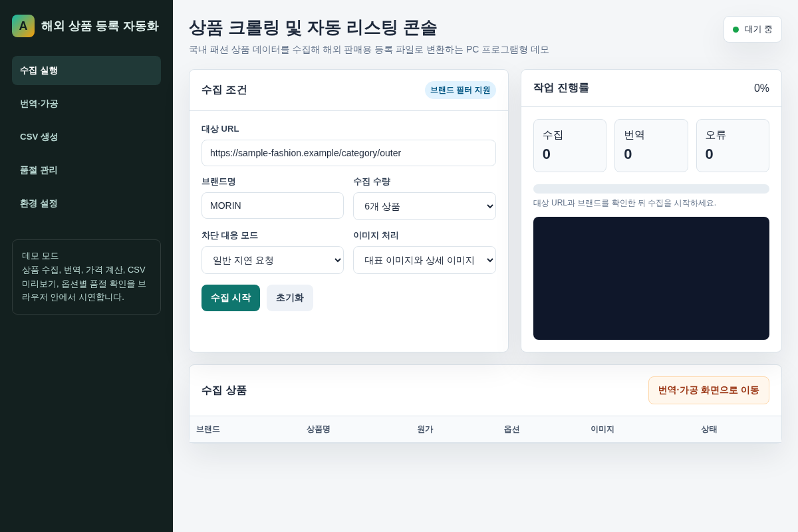Select the 번역 counter card
The width and height of the screenshot is (798, 532).
click(x=651, y=146)
